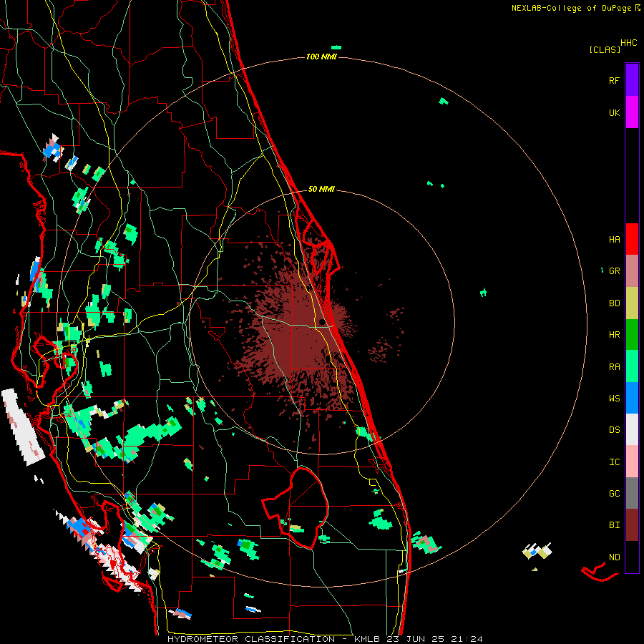Click the "100 NMI" range ring label

coord(321,57)
